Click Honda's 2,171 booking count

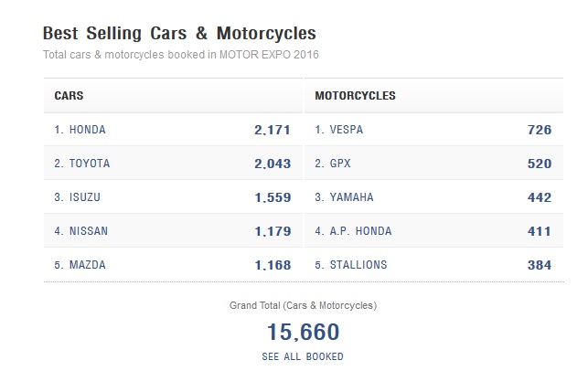point(273,130)
